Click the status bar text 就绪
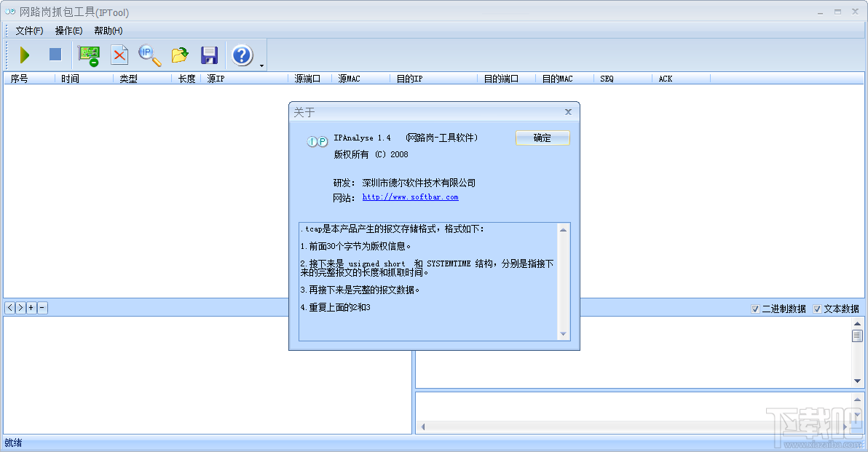868x452 pixels. 13,443
